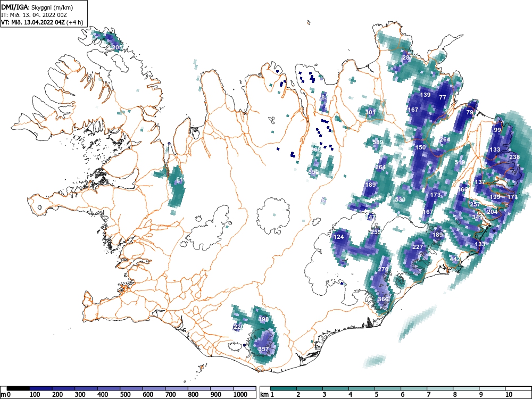The width and height of the screenshot is (532, 399).
Task: Click the 550 visibility value on the map
Action: point(313,172)
